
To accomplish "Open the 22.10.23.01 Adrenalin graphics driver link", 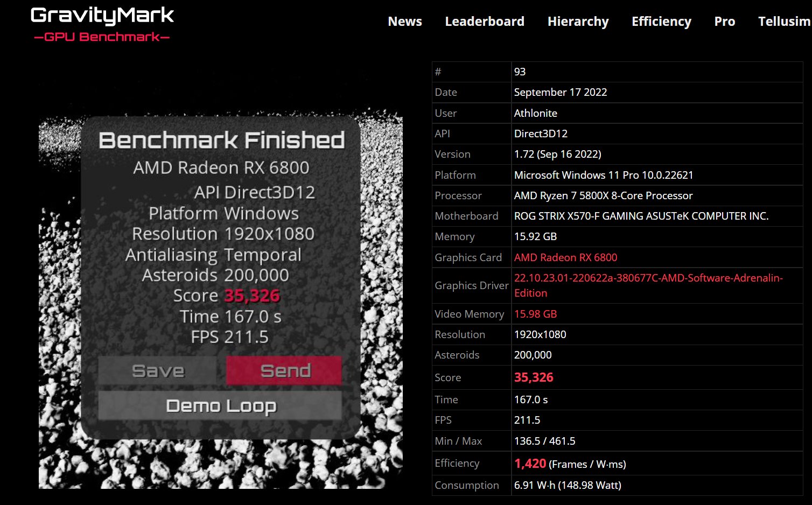I will [x=648, y=285].
